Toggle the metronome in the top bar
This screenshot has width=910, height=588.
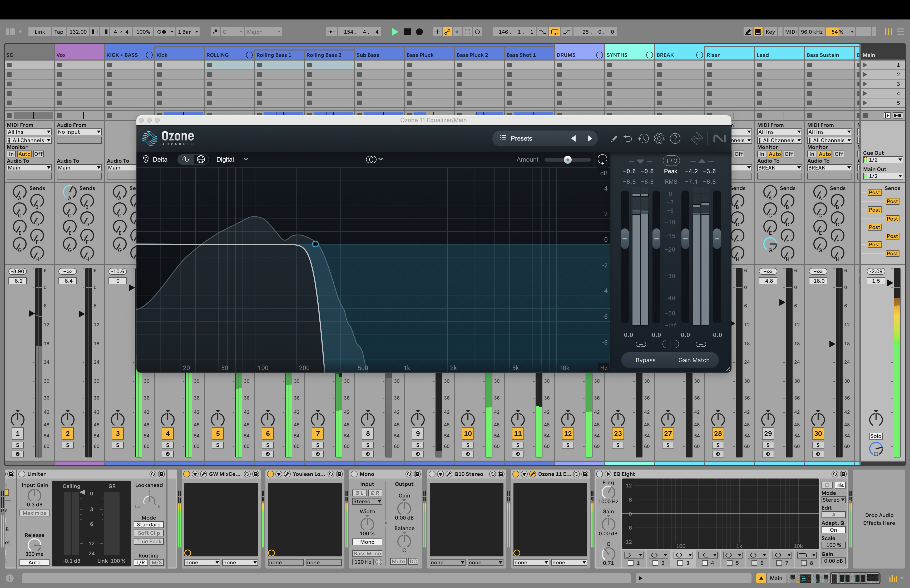162,32
